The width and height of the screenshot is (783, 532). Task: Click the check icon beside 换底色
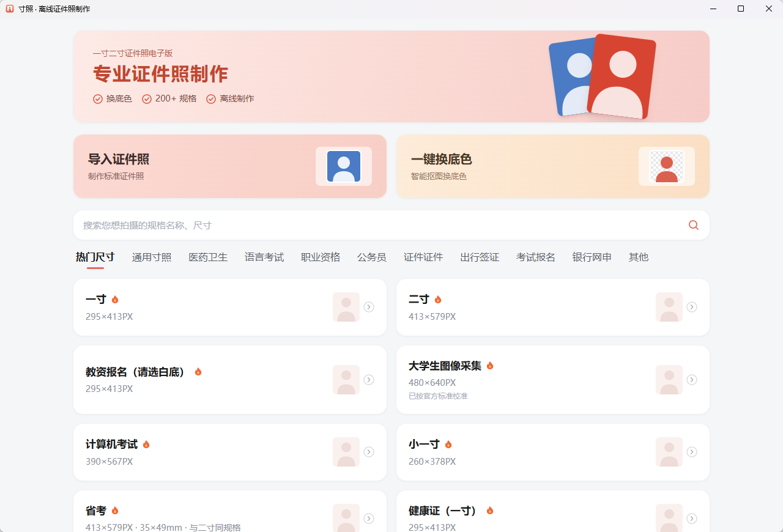pyautogui.click(x=98, y=99)
